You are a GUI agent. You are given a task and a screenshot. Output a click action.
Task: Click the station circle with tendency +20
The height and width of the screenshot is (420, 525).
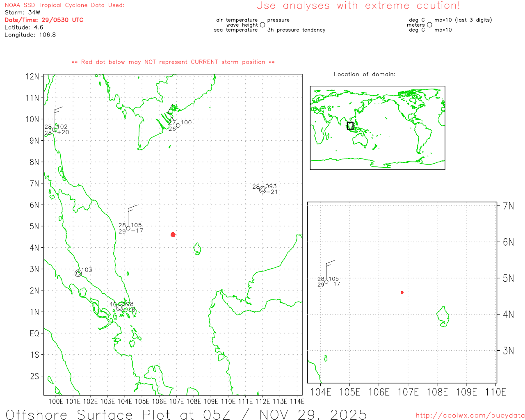point(54,130)
